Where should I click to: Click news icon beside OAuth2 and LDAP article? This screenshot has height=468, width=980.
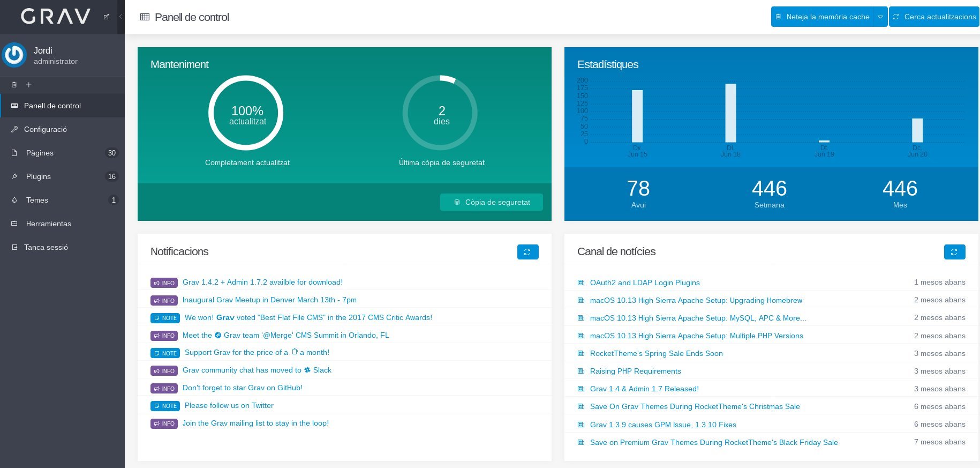(x=581, y=283)
